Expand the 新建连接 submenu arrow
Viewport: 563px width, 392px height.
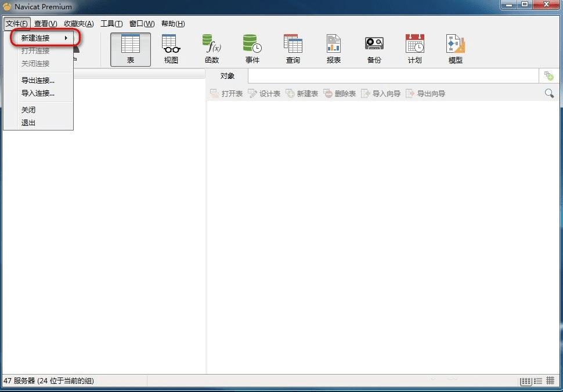(x=66, y=38)
